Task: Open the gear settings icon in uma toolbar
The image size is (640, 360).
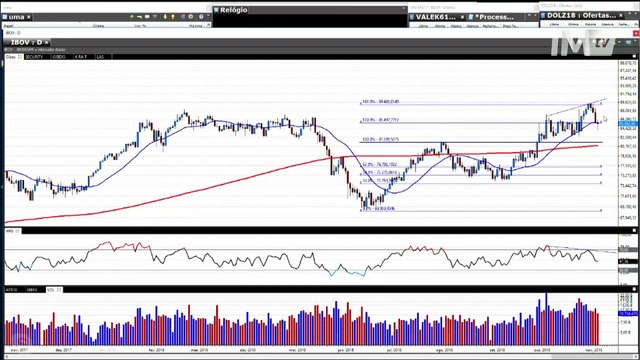Action: point(191,17)
